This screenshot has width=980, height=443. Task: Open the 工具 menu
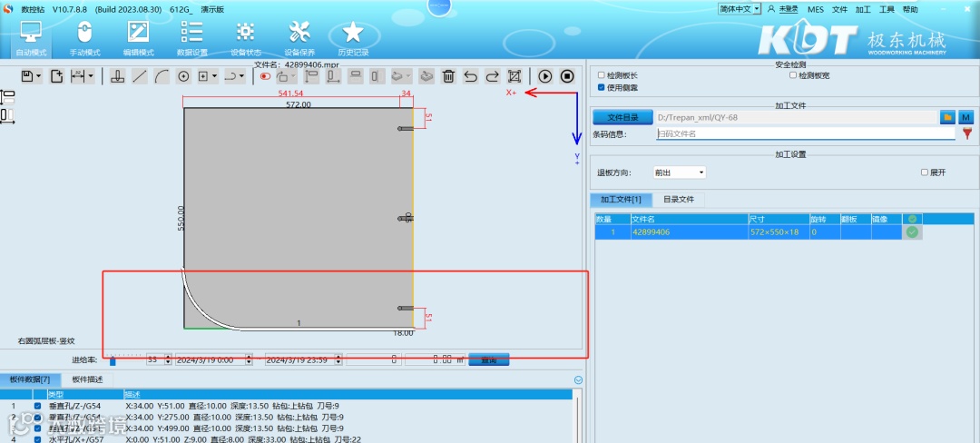point(887,9)
